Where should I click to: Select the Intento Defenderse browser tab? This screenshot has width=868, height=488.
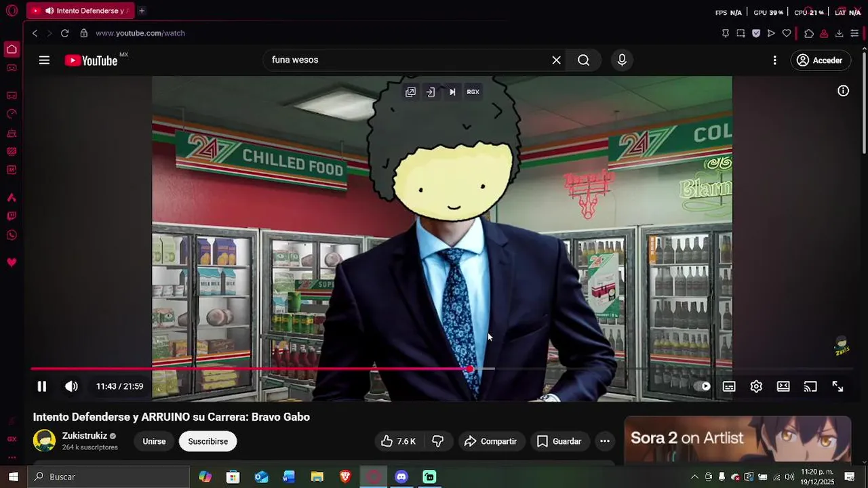(x=81, y=11)
